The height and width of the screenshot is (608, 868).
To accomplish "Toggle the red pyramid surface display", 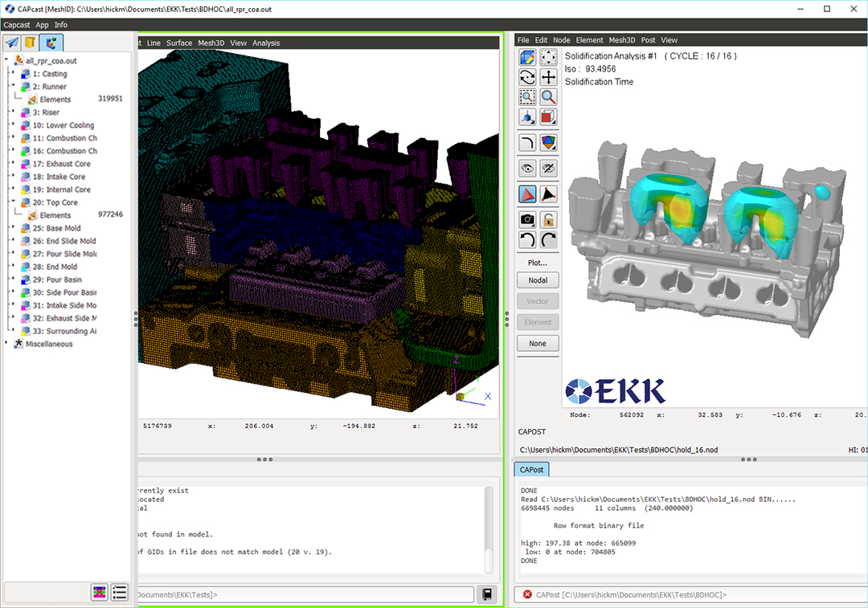I will point(527,194).
